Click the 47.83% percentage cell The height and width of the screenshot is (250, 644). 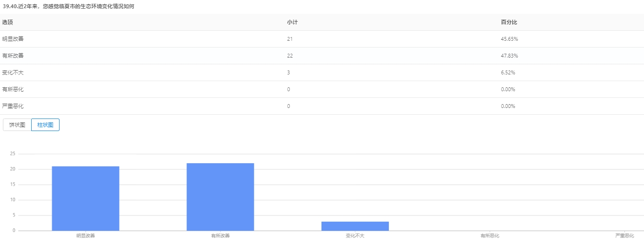click(x=509, y=56)
